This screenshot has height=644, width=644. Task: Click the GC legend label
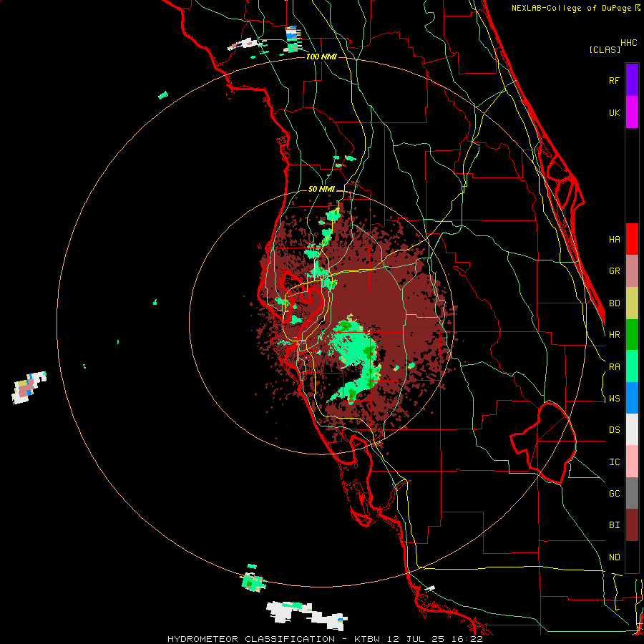click(x=614, y=494)
